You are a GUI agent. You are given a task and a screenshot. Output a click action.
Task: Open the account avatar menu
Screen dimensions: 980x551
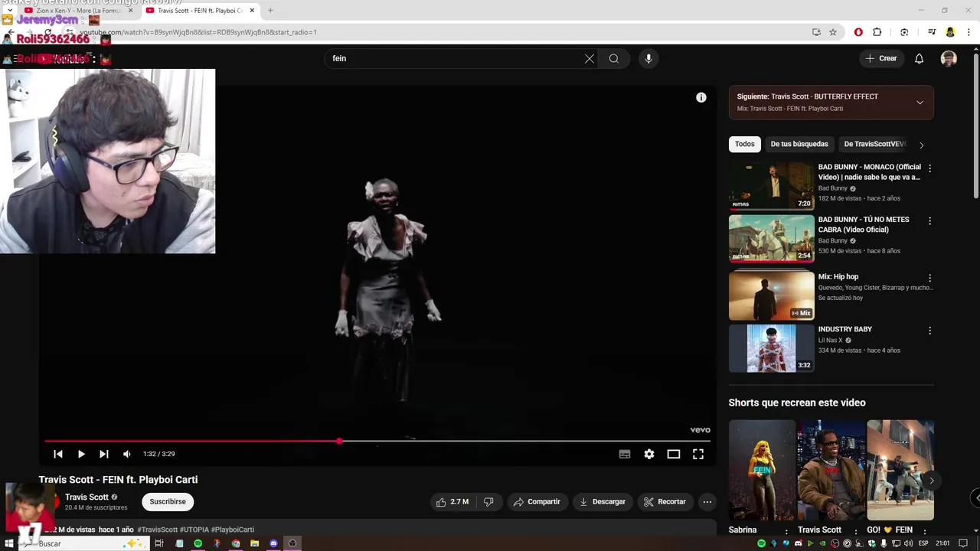pyautogui.click(x=949, y=58)
